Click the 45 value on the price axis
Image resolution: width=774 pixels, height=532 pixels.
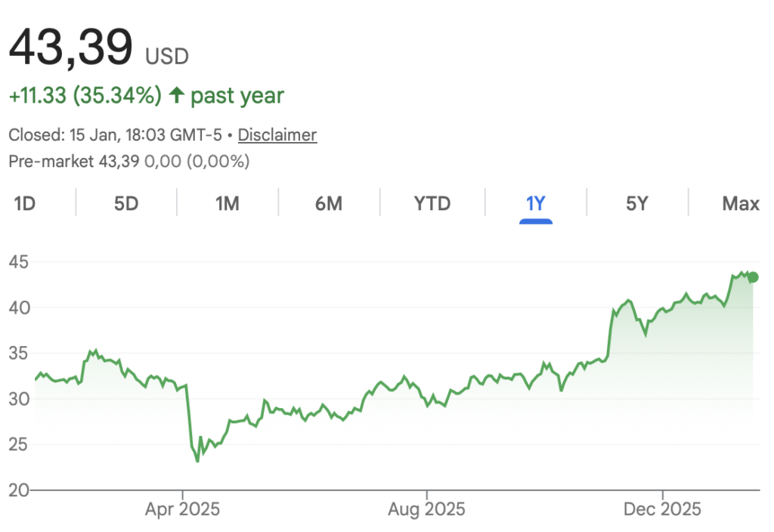[19, 262]
